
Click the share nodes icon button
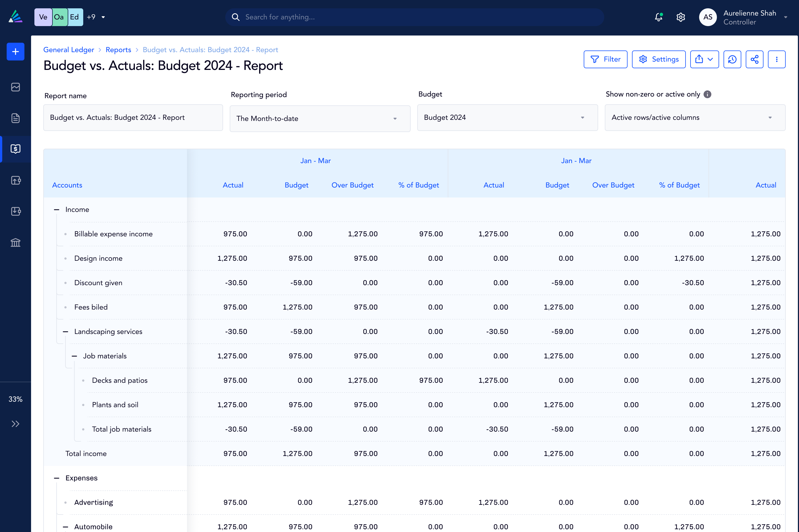(754, 59)
